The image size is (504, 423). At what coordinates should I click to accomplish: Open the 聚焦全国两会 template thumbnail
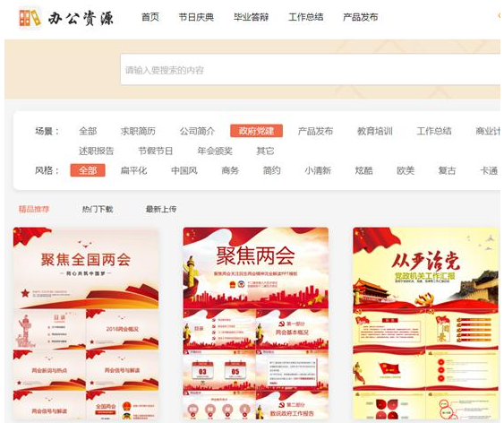click(x=86, y=324)
